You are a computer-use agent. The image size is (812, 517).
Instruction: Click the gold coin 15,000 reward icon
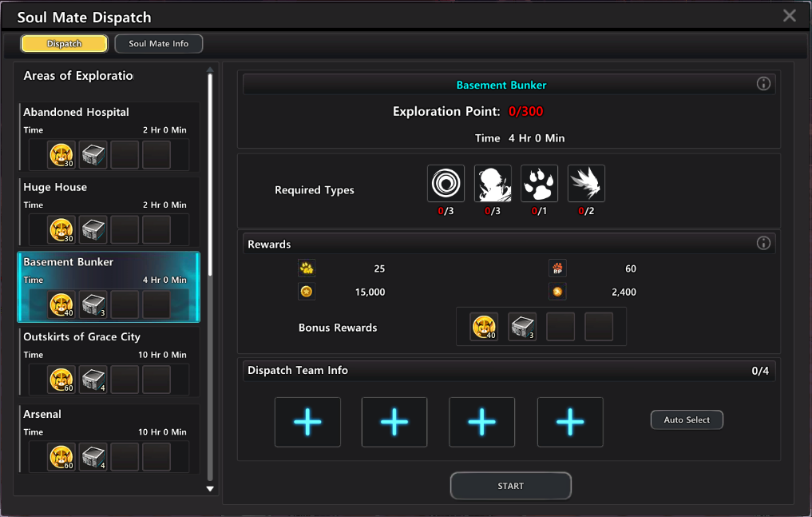pos(307,292)
